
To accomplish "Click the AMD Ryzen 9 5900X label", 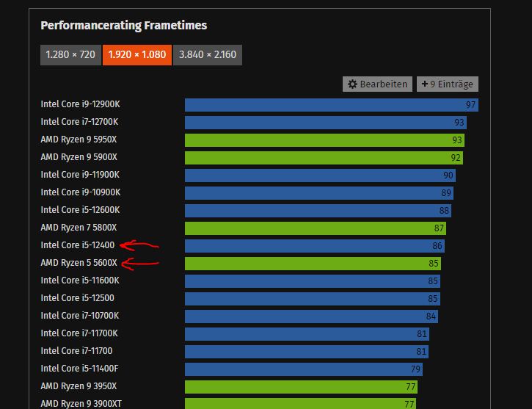I will point(79,157).
